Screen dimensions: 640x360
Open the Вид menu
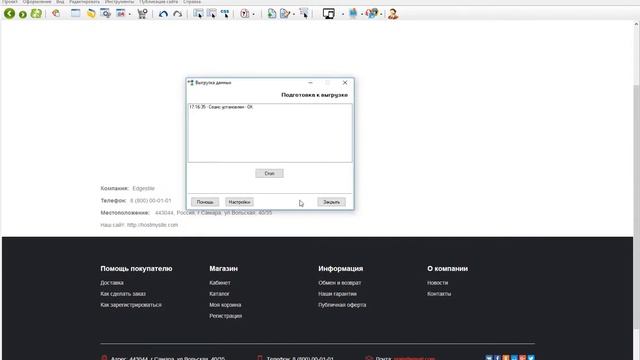(60, 2)
